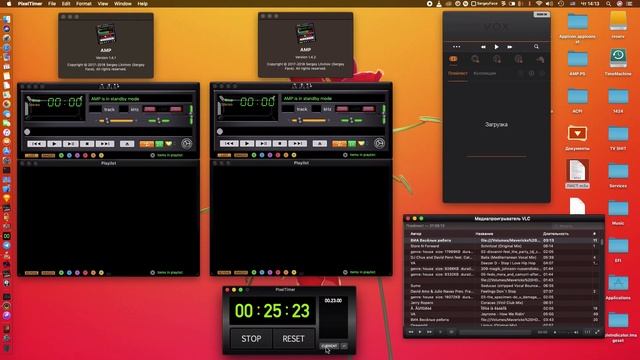Screen dimensions: 640x360
Task: Click previous track in right AMP player
Action: pos(229,143)
